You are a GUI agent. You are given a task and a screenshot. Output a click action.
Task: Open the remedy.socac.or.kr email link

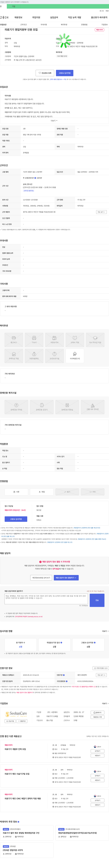[29, 617]
